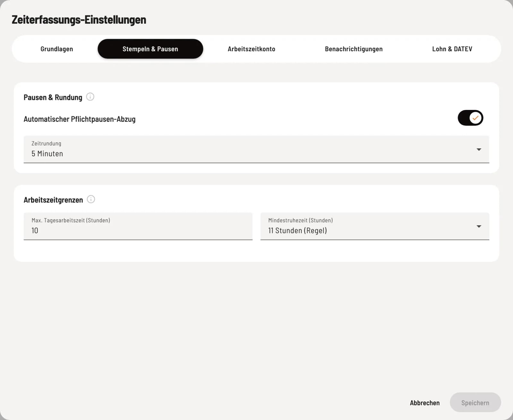Select the Stempeln & Pausen tab

click(x=150, y=49)
